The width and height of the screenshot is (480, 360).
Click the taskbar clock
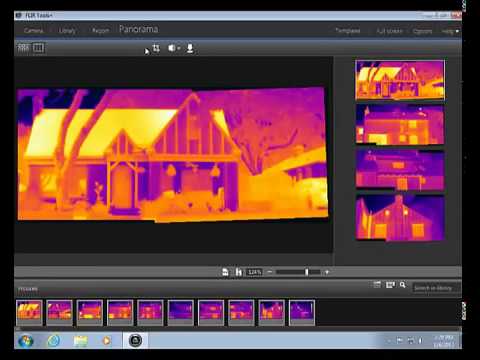pyautogui.click(x=444, y=341)
